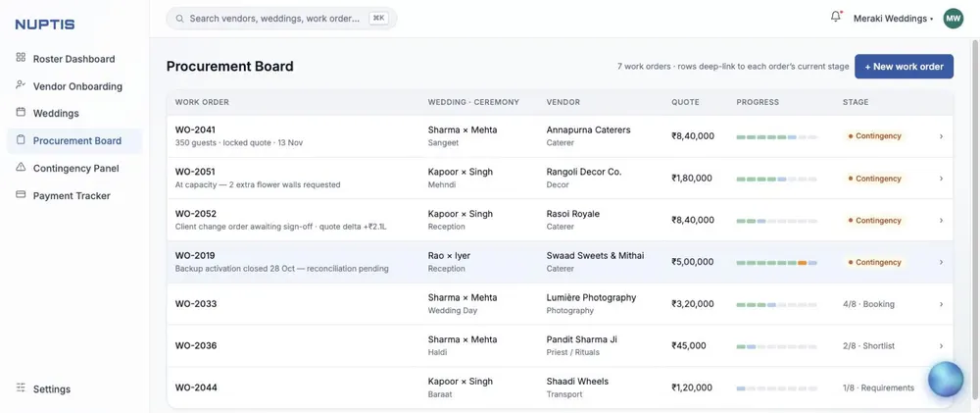The width and height of the screenshot is (980, 413).
Task: Click the Contingency badge on WO-2041
Action: click(874, 136)
